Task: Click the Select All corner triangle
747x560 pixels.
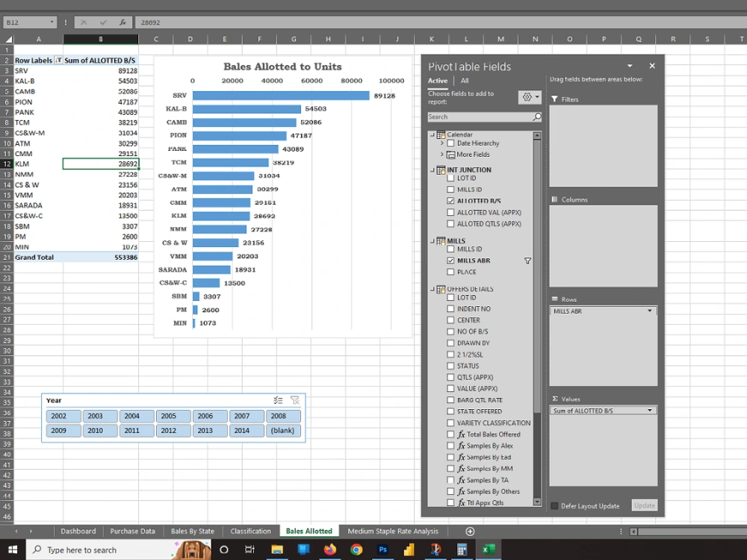Action: click(x=8, y=39)
